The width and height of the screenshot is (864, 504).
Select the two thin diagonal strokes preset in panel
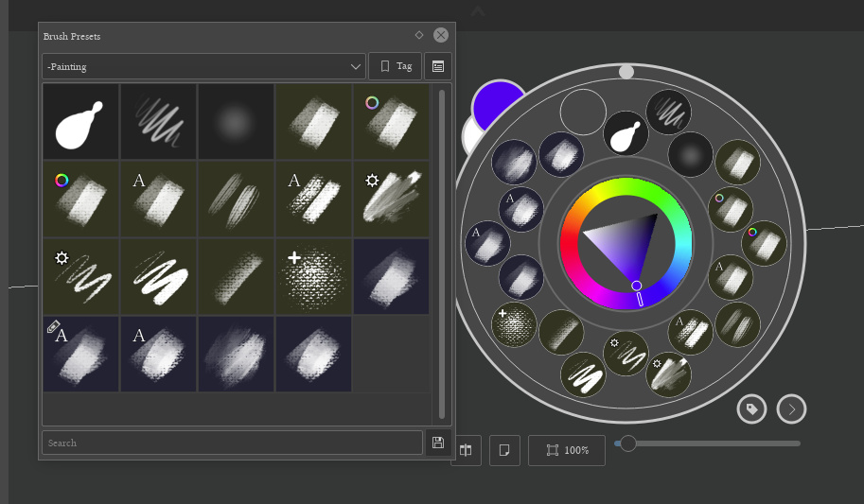pos(237,199)
